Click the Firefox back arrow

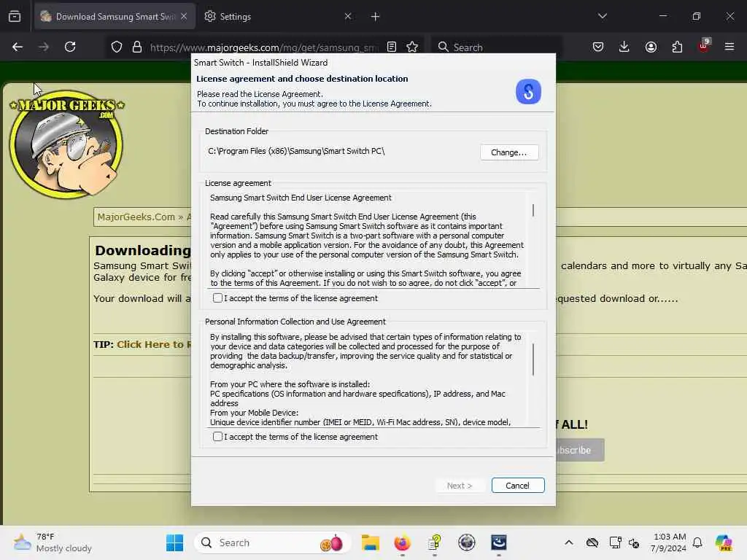click(18, 47)
